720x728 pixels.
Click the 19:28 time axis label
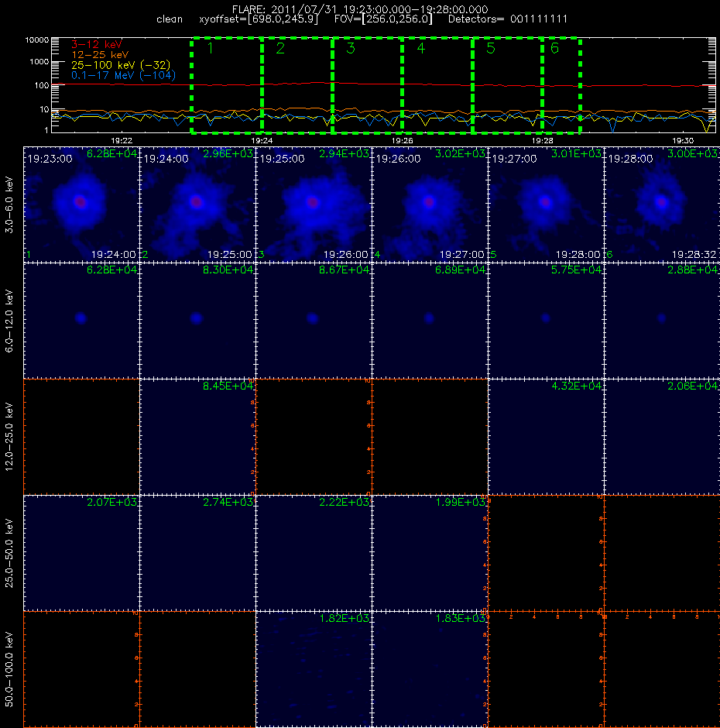point(542,140)
